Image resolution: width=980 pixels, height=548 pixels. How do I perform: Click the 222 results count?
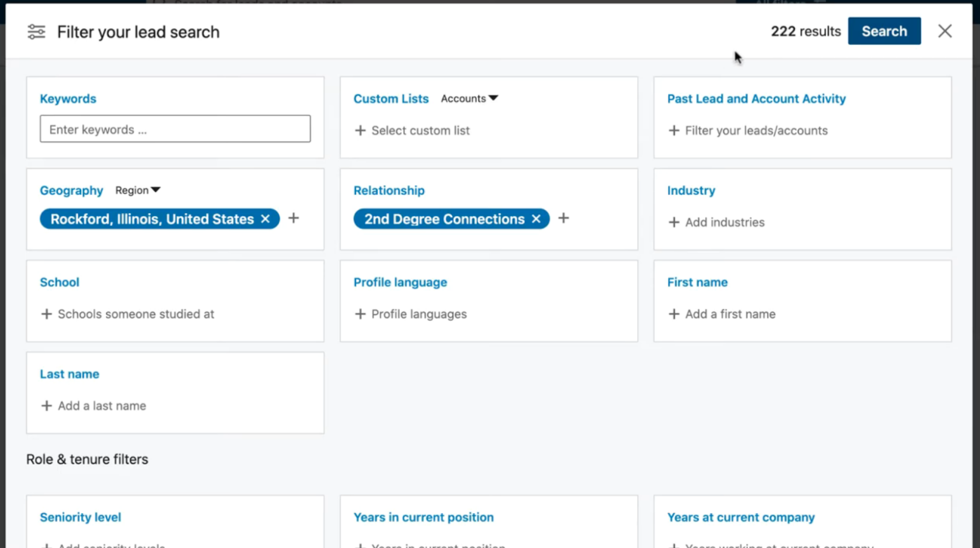[806, 31]
